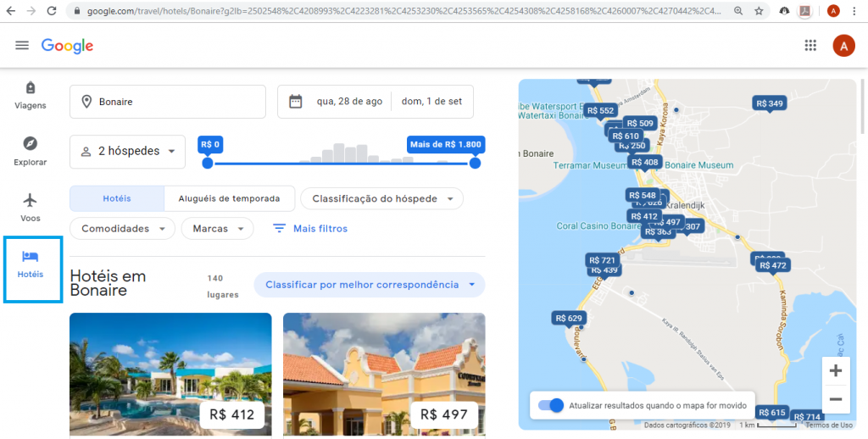Toggle Atualizar resultados quando o mapa for movido

tap(551, 406)
